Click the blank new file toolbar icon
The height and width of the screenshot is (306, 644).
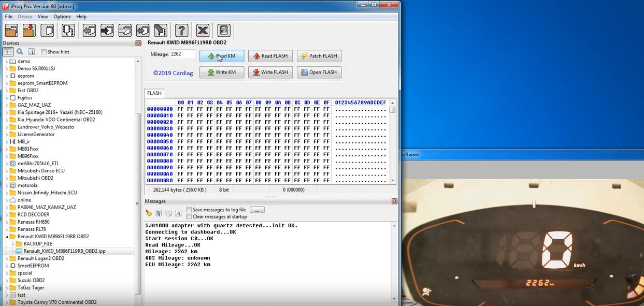(x=47, y=31)
